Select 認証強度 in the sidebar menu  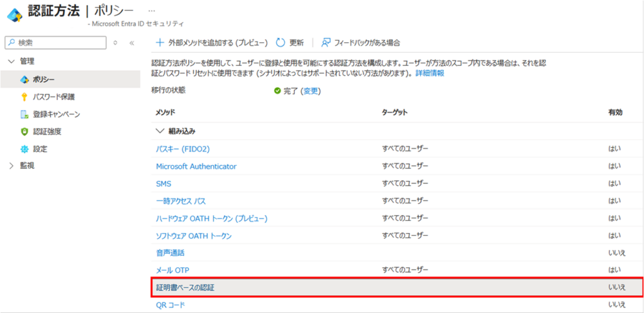pyautogui.click(x=47, y=131)
